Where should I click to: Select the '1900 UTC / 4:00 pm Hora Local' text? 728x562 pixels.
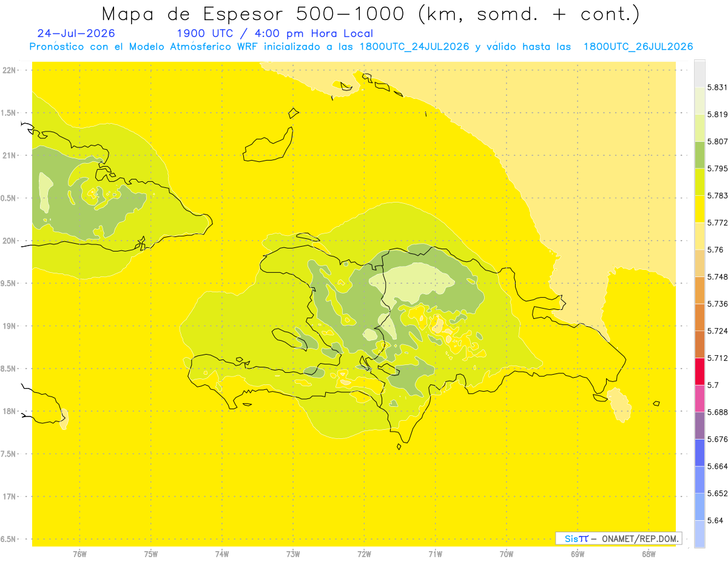coord(275,34)
